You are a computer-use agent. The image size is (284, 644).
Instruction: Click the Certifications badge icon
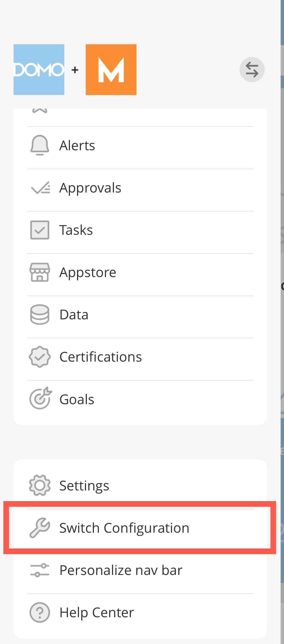point(40,357)
